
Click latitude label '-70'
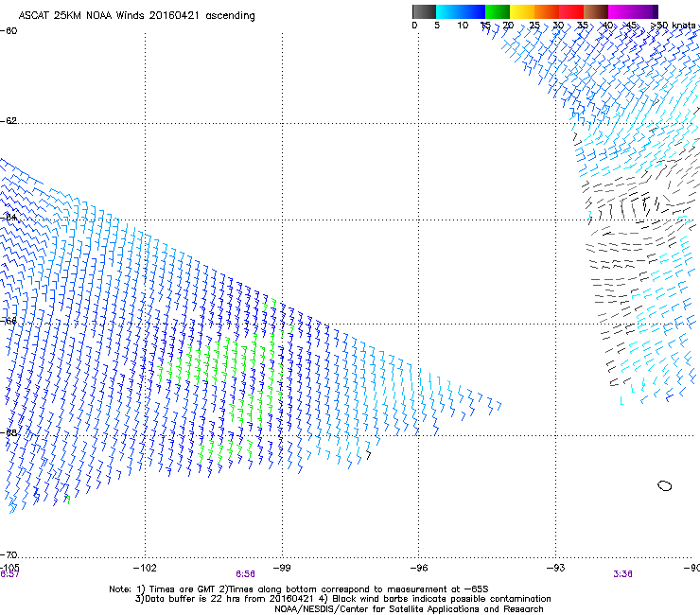(x=9, y=554)
